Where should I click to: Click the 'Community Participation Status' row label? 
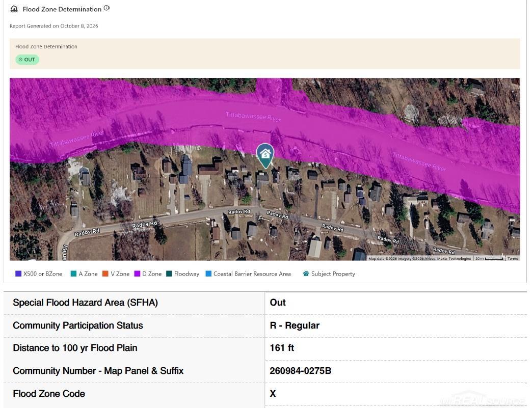(x=77, y=325)
